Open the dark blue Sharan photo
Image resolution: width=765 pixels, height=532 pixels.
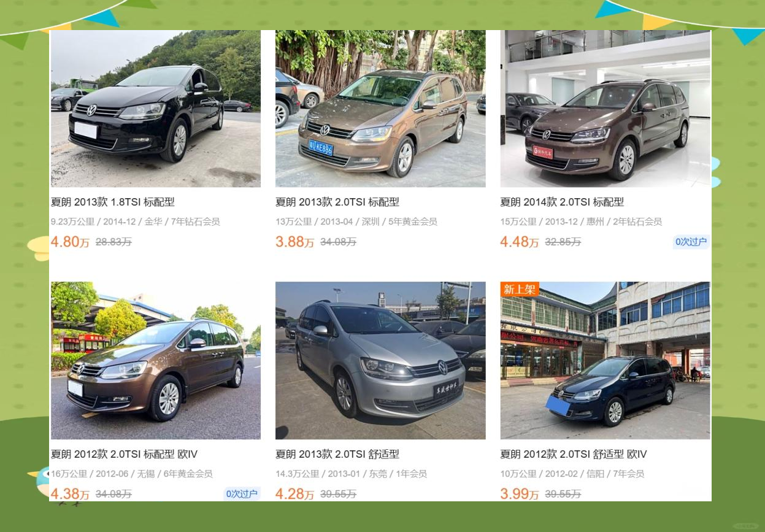[x=605, y=361]
